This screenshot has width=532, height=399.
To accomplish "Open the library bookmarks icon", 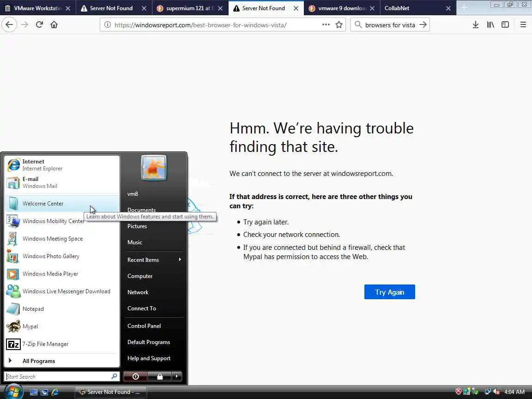I will pyautogui.click(x=490, y=25).
